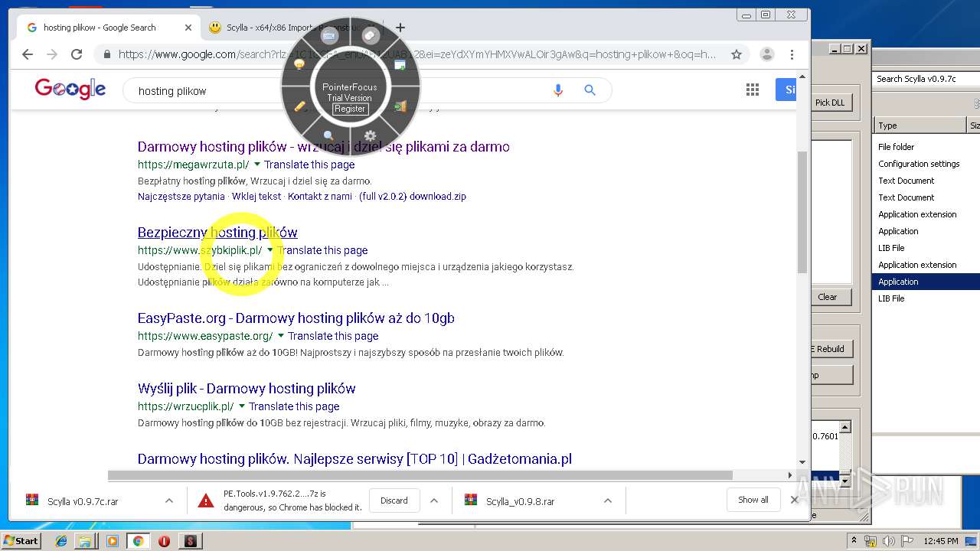Activate the magnifier tool in PointerFocus wheel
This screenshot has width=980, height=551.
pyautogui.click(x=329, y=136)
